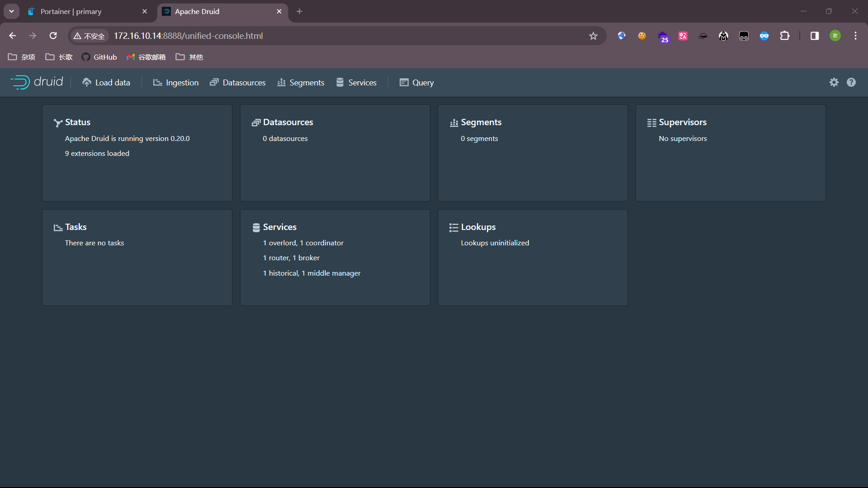
Task: Open the Segments card heading
Action: (x=481, y=122)
